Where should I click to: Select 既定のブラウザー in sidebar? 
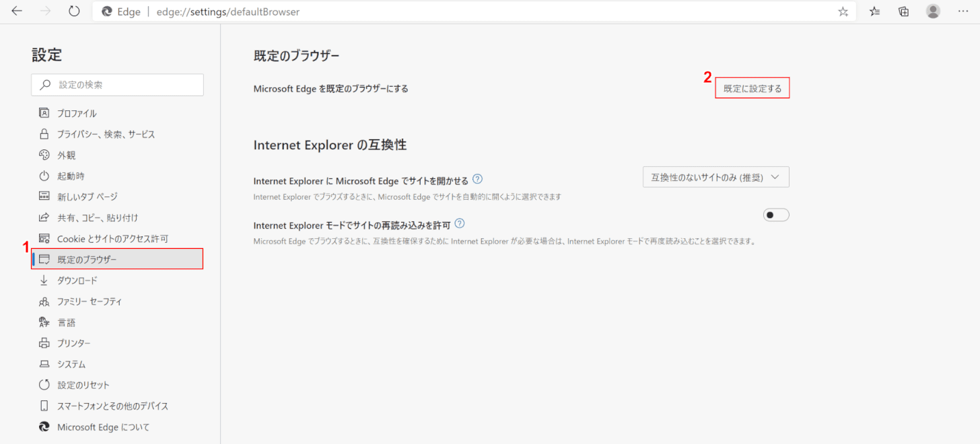117,259
